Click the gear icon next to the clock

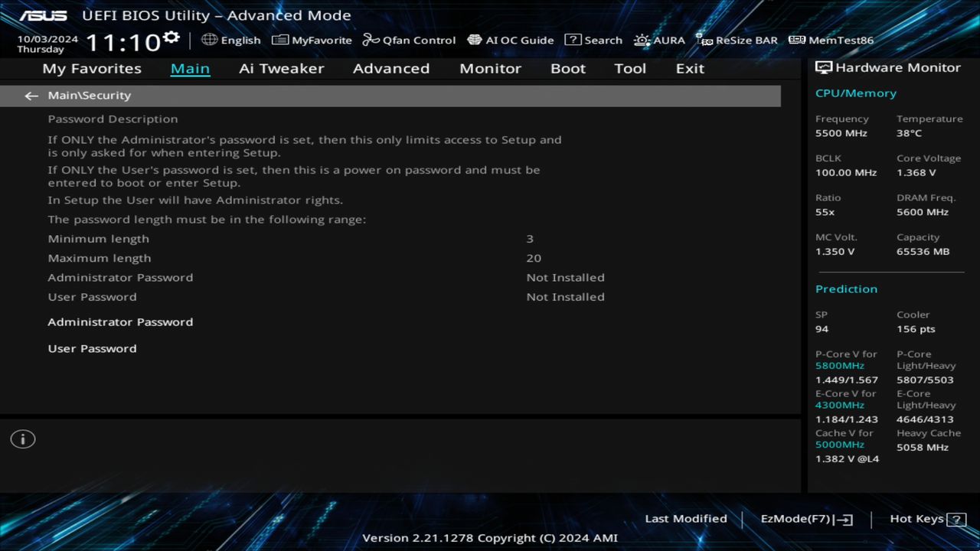coord(170,35)
